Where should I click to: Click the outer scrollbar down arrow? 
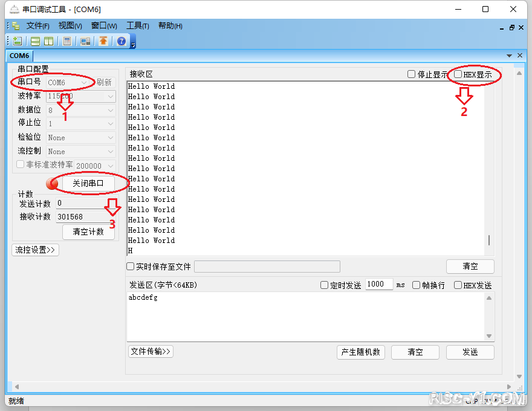(x=519, y=377)
